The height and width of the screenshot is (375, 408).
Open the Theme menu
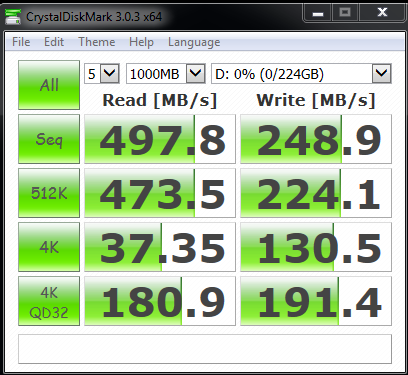(97, 42)
